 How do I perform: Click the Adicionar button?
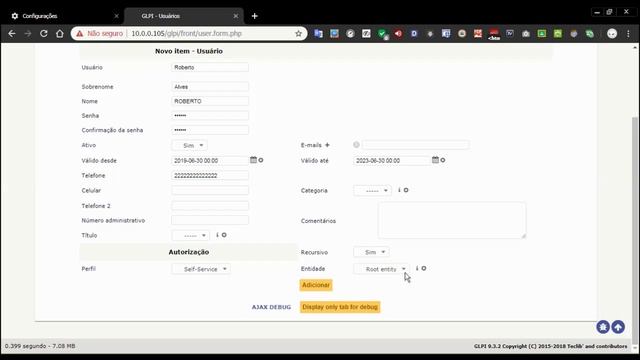click(x=316, y=285)
